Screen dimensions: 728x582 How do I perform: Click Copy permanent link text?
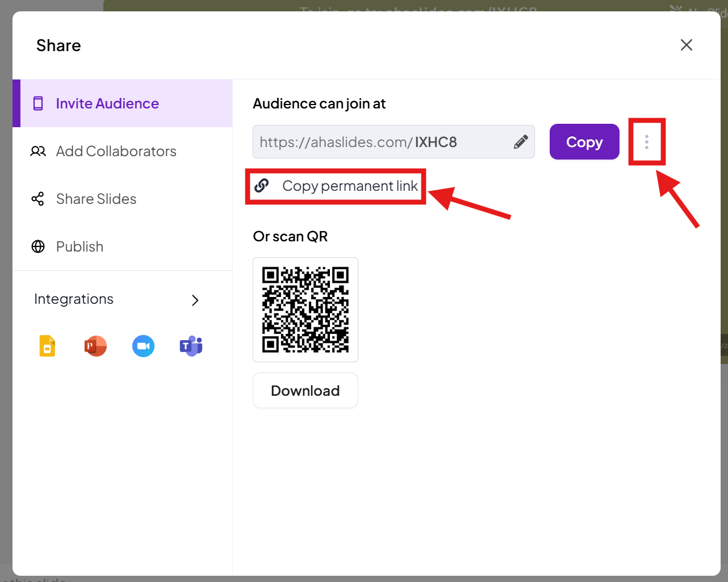click(x=350, y=186)
